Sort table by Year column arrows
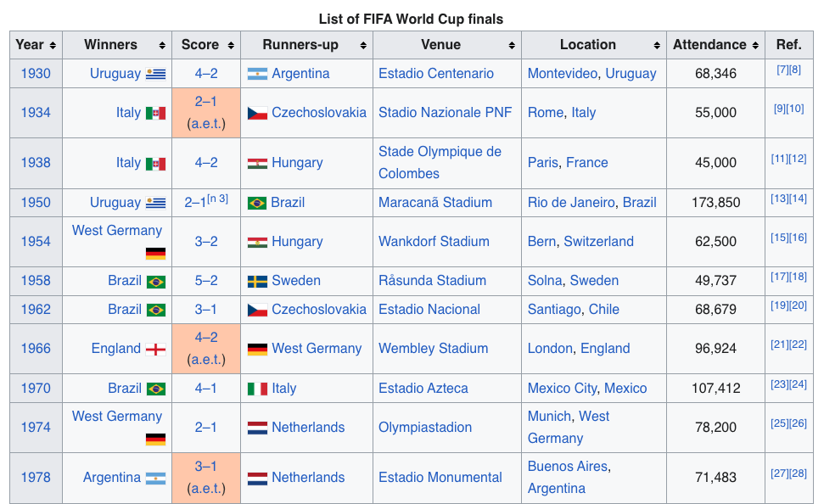The width and height of the screenshot is (824, 504). (53, 45)
